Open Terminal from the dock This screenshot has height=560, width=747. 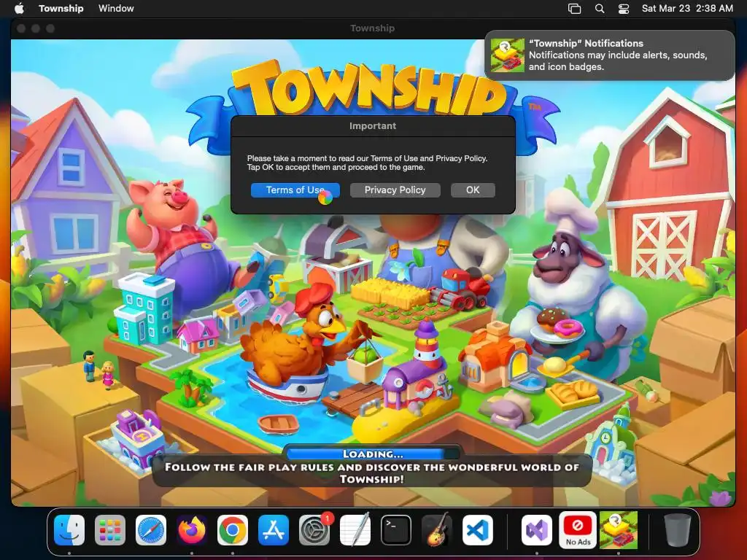coord(396,530)
